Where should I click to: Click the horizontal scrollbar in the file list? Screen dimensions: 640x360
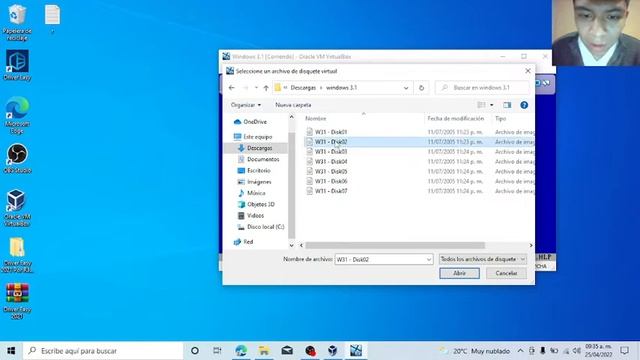click(395, 245)
